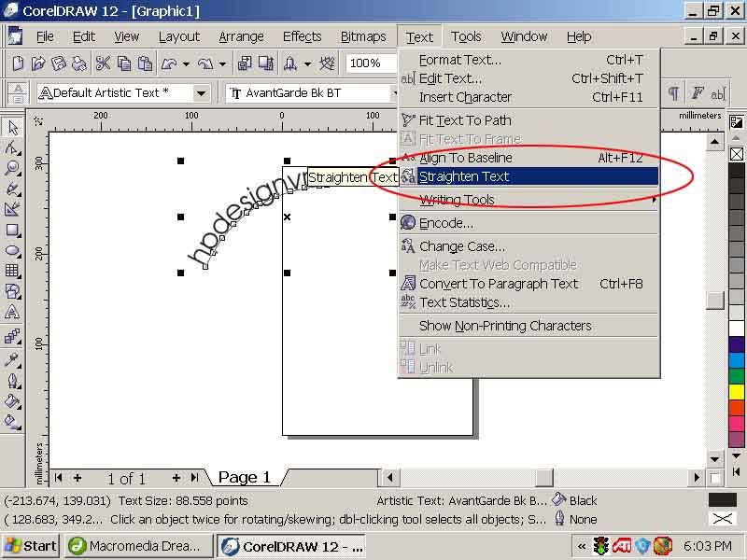This screenshot has width=747, height=560.
Task: Select the Rectangle tool
Action: pos(12,231)
